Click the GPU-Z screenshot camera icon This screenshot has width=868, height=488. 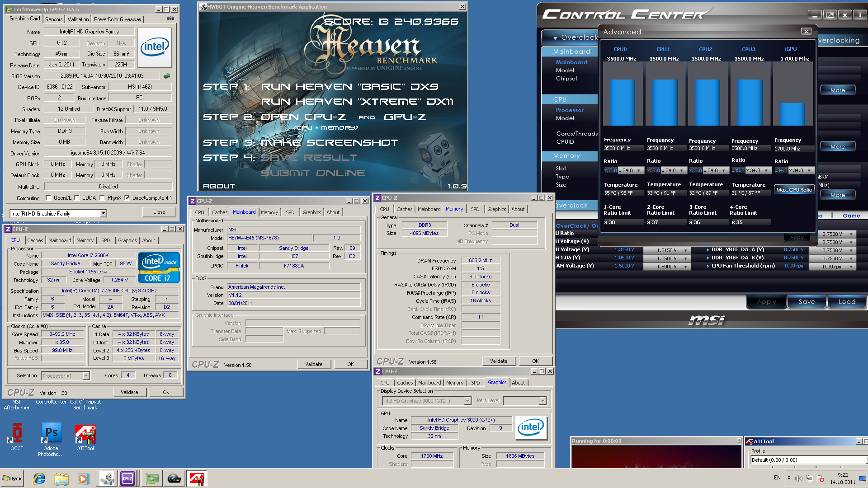click(x=170, y=19)
